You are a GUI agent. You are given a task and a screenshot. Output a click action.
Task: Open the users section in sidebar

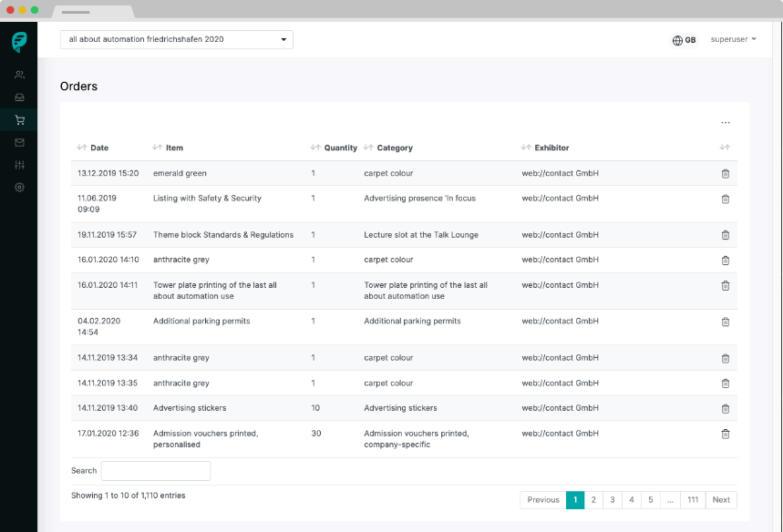click(19, 75)
